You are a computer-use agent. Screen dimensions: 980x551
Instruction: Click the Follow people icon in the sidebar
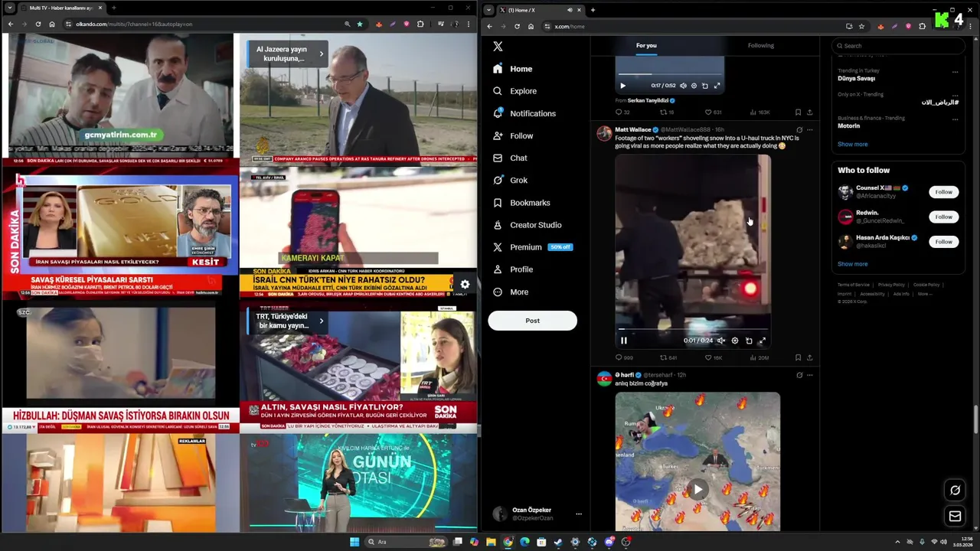[x=498, y=135]
